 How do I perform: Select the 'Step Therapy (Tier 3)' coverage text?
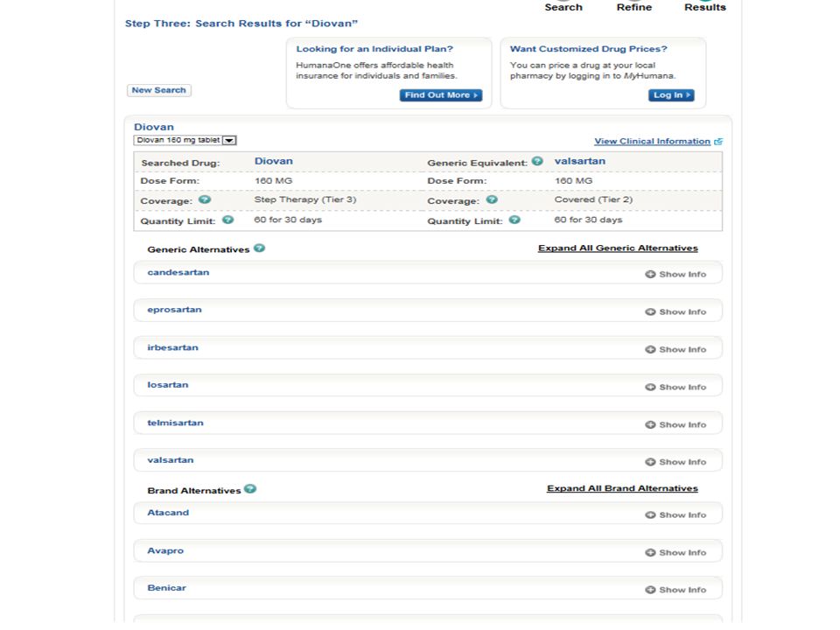[x=305, y=199]
